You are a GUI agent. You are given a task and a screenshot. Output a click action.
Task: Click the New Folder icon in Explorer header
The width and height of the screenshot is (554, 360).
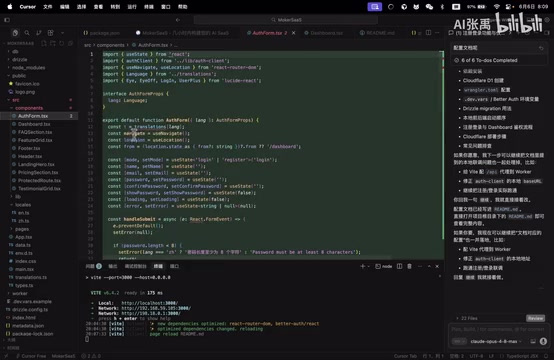point(53,43)
